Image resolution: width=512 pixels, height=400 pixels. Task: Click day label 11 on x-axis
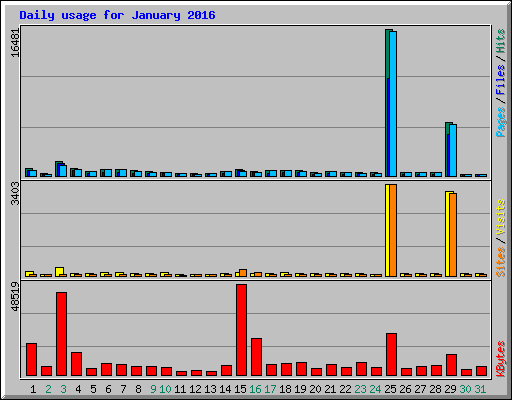(180, 389)
